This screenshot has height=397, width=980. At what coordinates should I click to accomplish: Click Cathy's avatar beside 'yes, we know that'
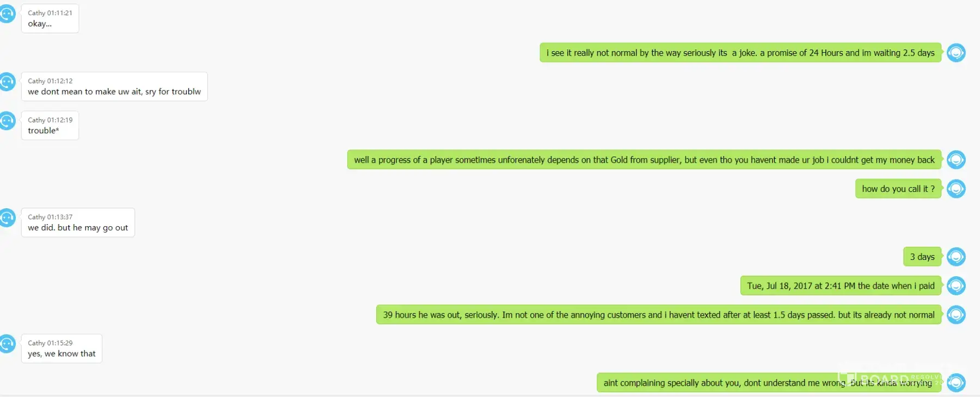[x=7, y=344]
